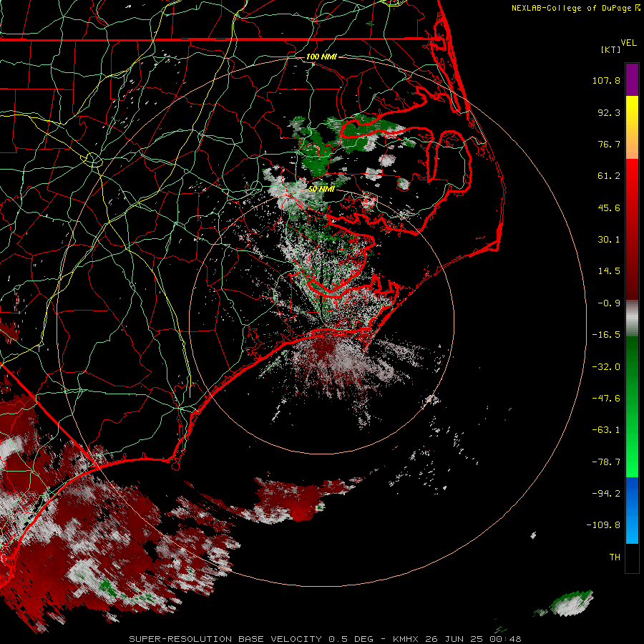
Task: Click the 61.2 scale value
Action: tap(609, 176)
